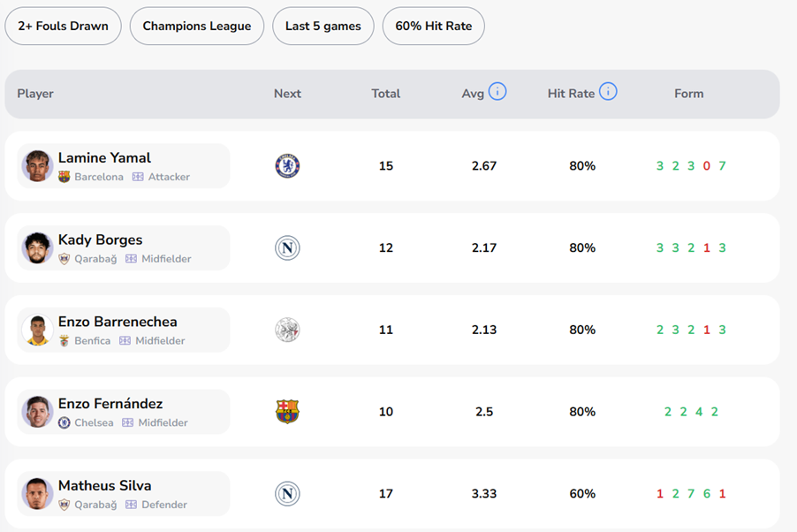The image size is (797, 532).
Task: Click Napoli crest in Matheus Silva row
Action: coord(287,493)
